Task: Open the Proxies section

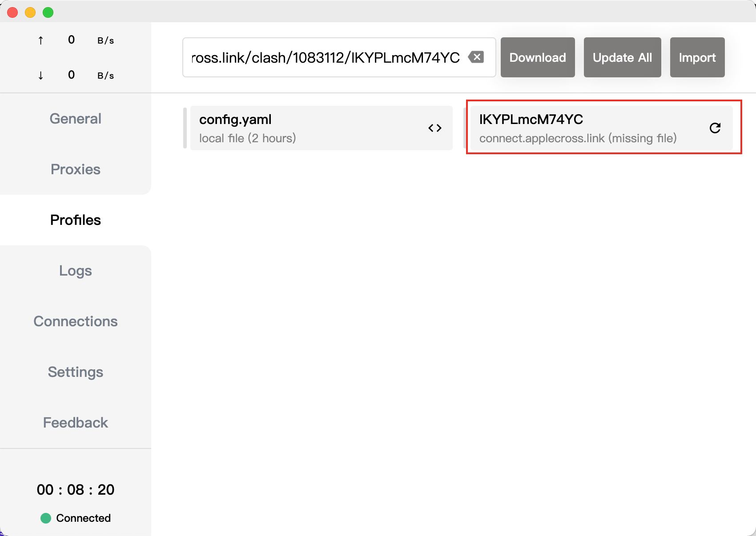Action: (75, 169)
